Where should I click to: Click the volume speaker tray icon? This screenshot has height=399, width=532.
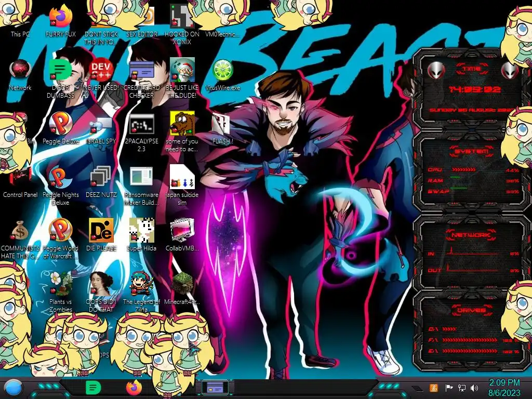pos(474,388)
